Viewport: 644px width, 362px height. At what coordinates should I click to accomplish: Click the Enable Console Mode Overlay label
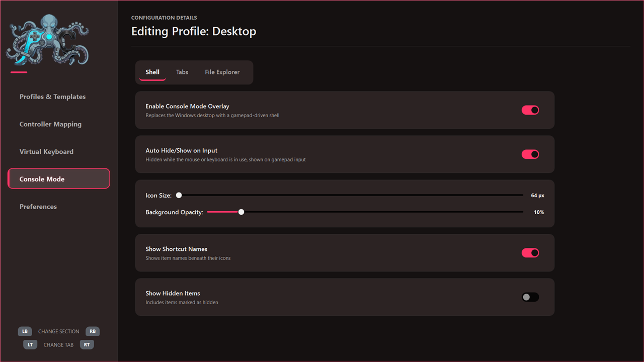[x=187, y=107]
